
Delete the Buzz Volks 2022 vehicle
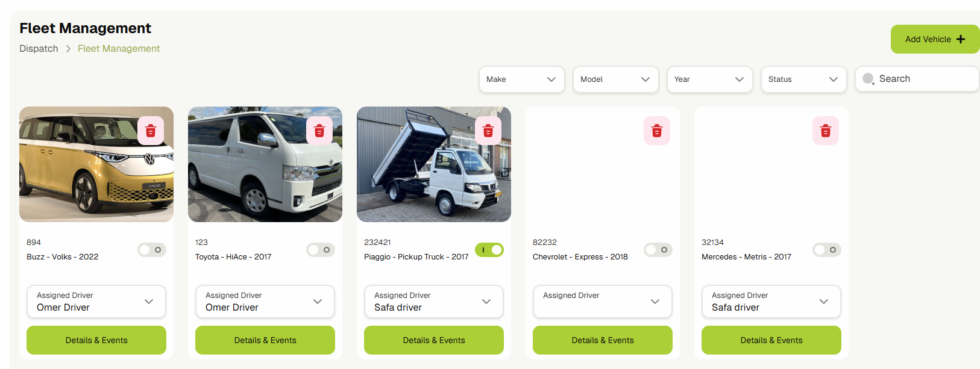click(151, 131)
